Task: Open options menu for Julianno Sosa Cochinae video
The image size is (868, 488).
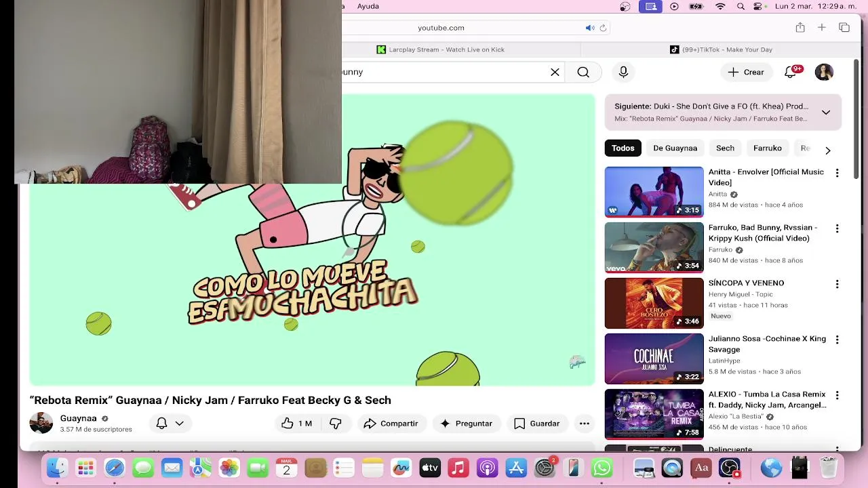Action: point(837,340)
